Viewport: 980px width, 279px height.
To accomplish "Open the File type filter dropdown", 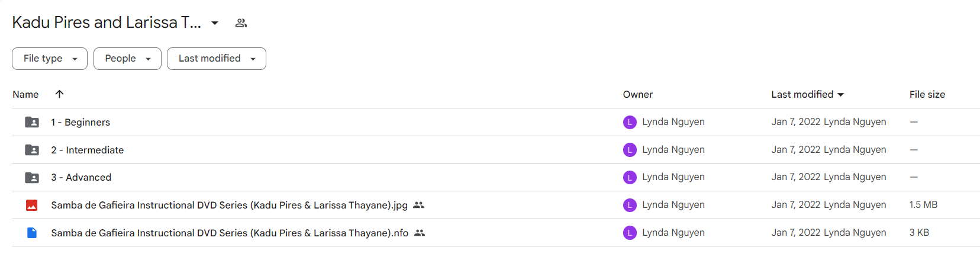I will (x=50, y=59).
